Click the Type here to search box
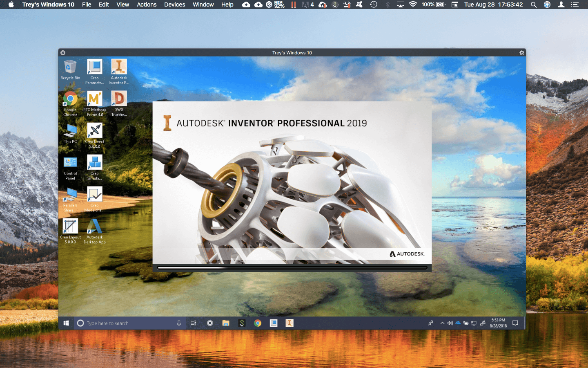The width and height of the screenshot is (588, 368). 129,323
